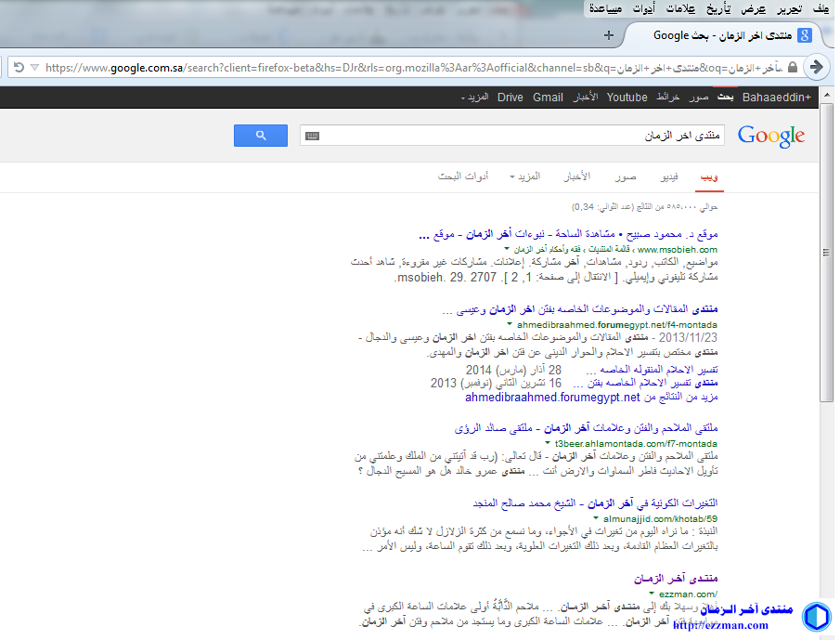Open a new tab with the plus button
The width and height of the screenshot is (840, 640).
click(x=609, y=35)
